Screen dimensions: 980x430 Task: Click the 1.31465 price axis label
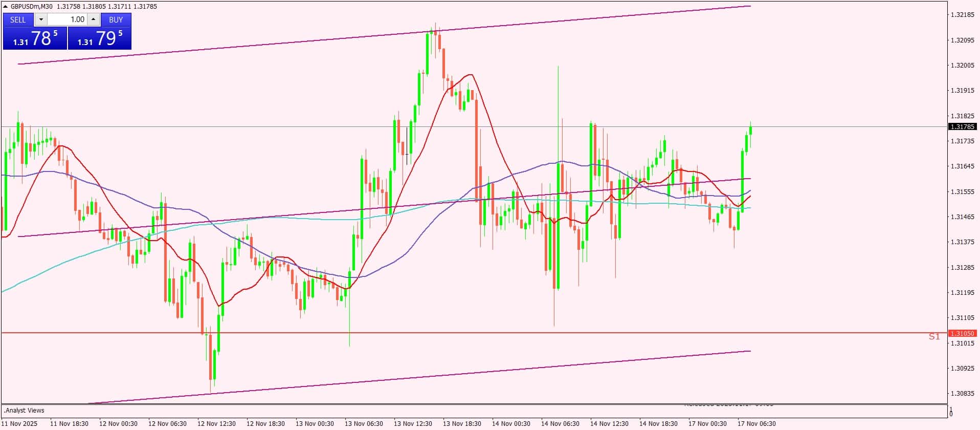962,217
